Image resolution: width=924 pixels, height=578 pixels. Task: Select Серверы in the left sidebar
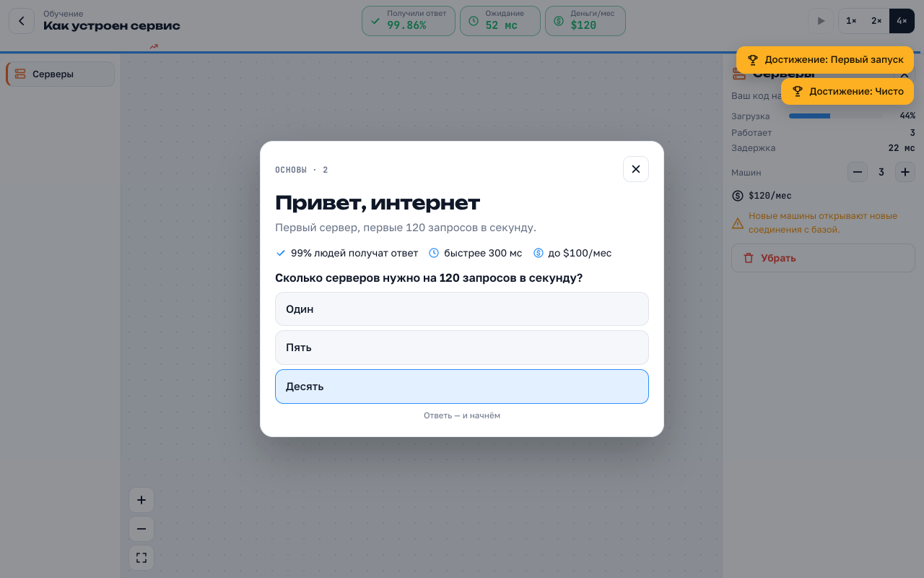point(61,74)
